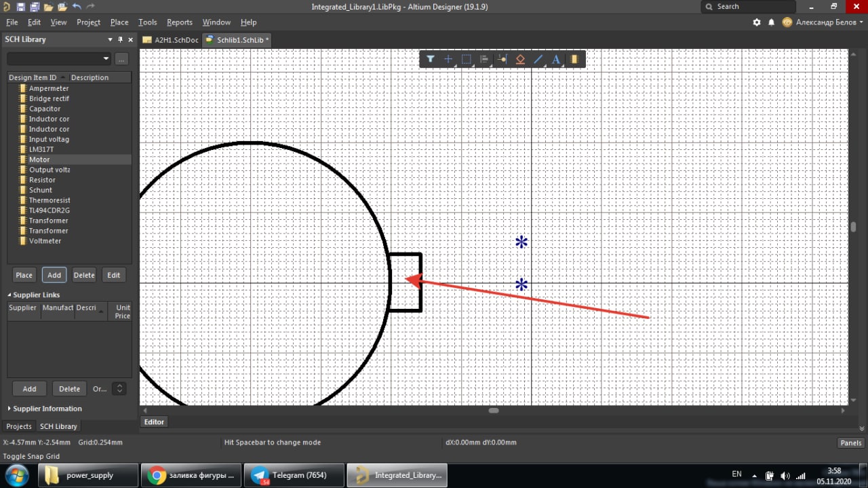
Task: Open the Window menu
Action: coord(216,22)
